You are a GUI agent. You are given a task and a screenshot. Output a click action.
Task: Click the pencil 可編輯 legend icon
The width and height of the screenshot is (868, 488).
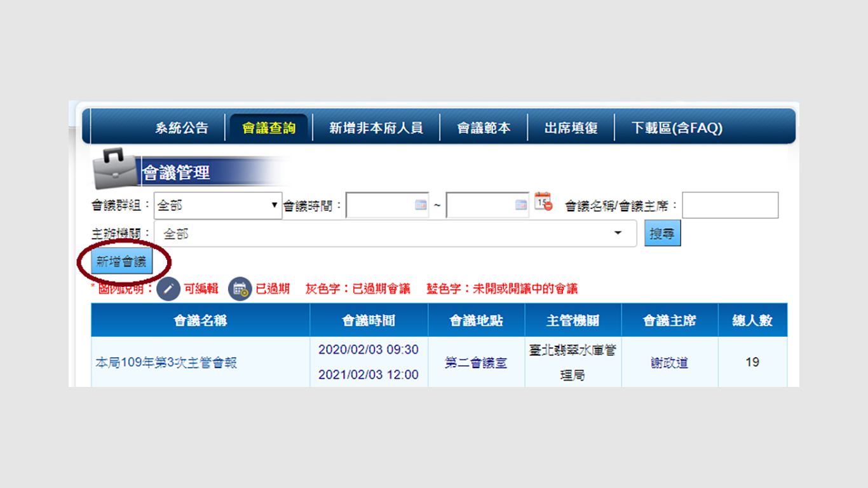168,288
